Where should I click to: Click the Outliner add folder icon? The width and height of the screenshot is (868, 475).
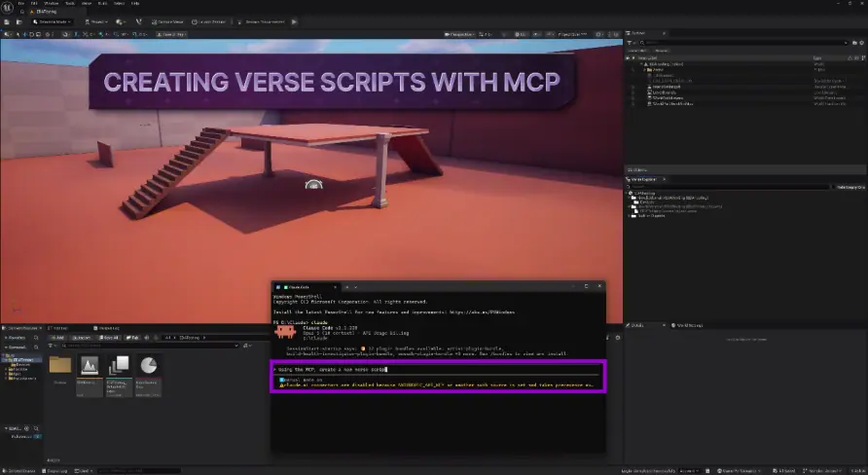coord(854,43)
